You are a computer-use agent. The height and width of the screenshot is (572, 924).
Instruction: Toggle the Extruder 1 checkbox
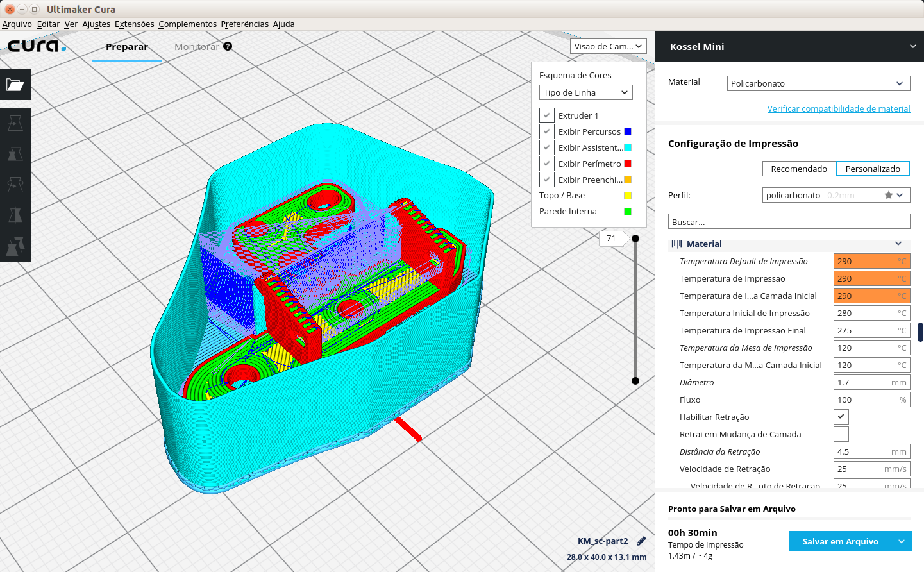[x=547, y=115]
